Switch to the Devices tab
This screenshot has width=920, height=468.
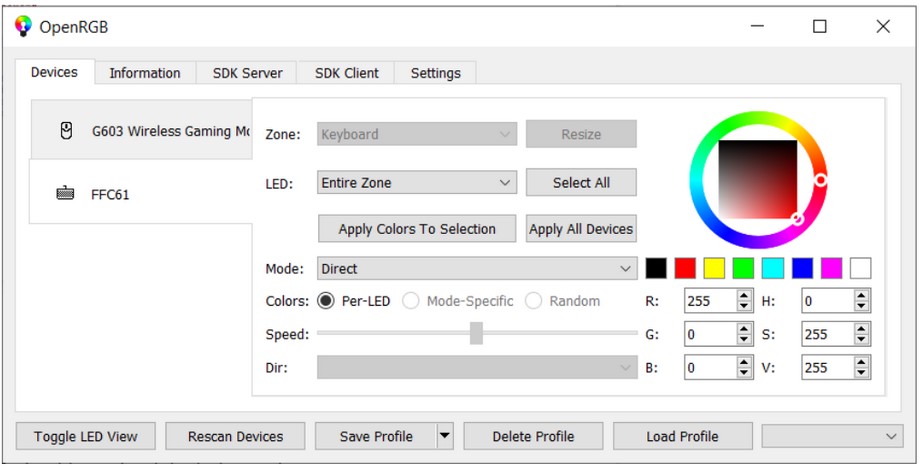tap(54, 73)
